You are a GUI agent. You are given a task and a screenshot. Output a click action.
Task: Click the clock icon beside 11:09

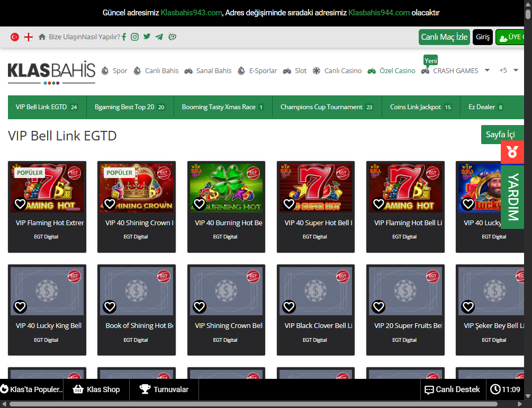(495, 389)
